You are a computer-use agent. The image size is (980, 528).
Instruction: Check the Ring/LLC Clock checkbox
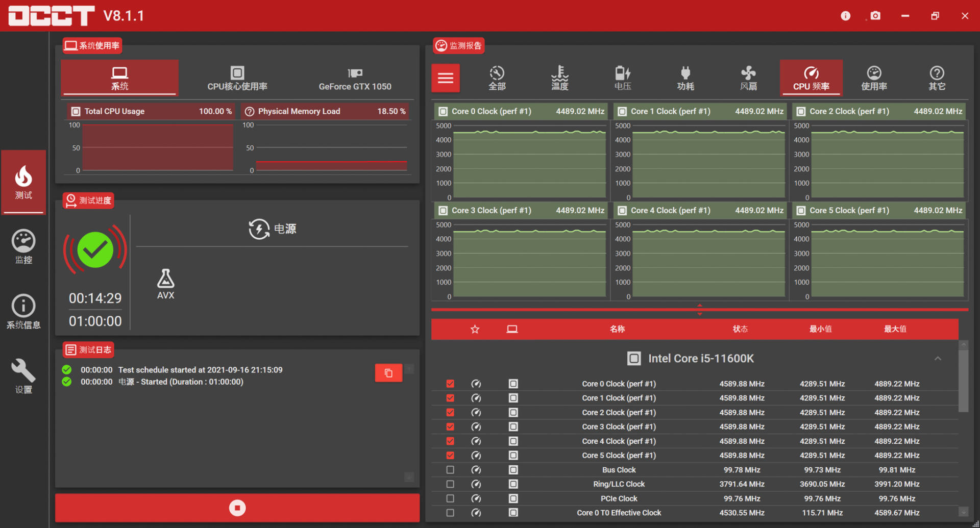(450, 484)
